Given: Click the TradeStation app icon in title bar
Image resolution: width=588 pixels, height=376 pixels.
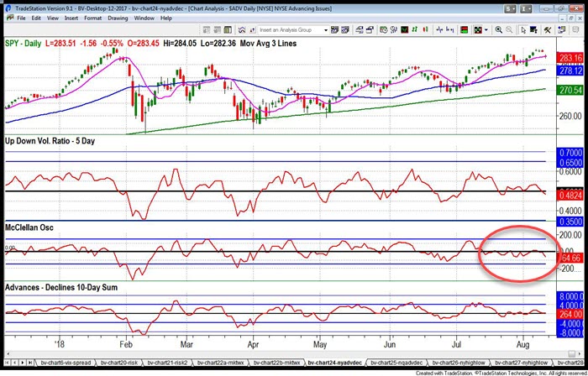Looking at the screenshot, I should click(x=7, y=5).
